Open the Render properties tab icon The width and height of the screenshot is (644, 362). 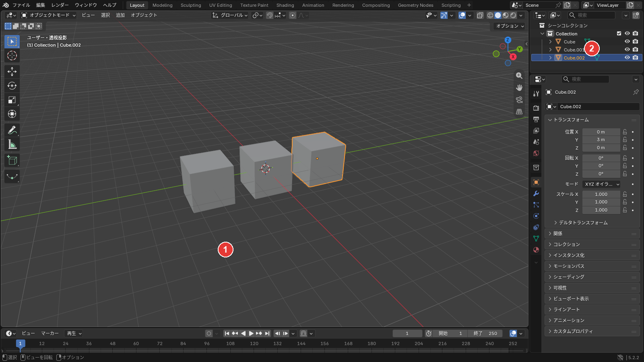pos(536,108)
